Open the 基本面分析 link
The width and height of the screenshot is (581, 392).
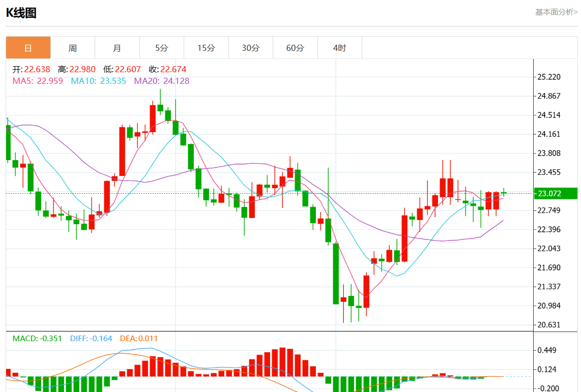click(556, 12)
